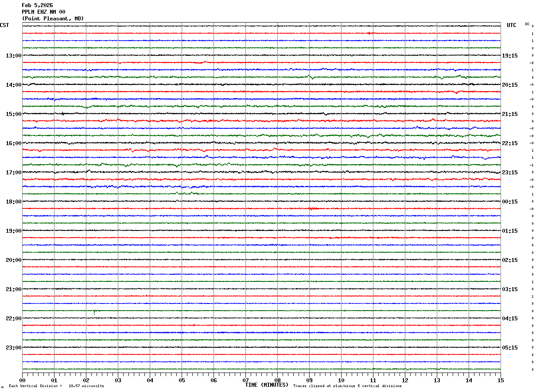Click minute-axis tick label '06'

tap(214, 380)
